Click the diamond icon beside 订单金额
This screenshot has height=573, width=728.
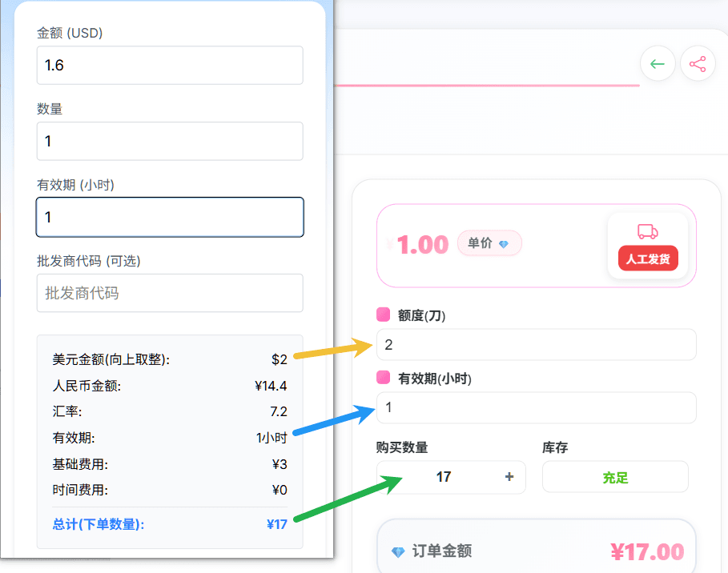coord(398,551)
